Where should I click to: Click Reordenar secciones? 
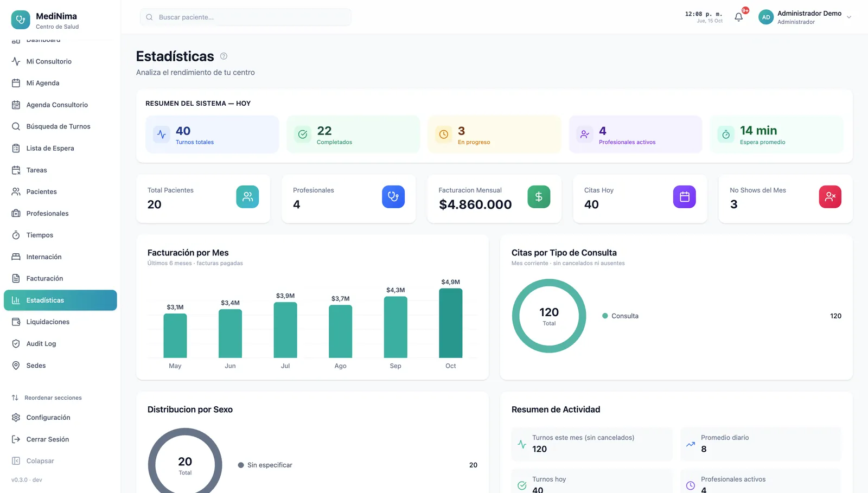(x=60, y=398)
